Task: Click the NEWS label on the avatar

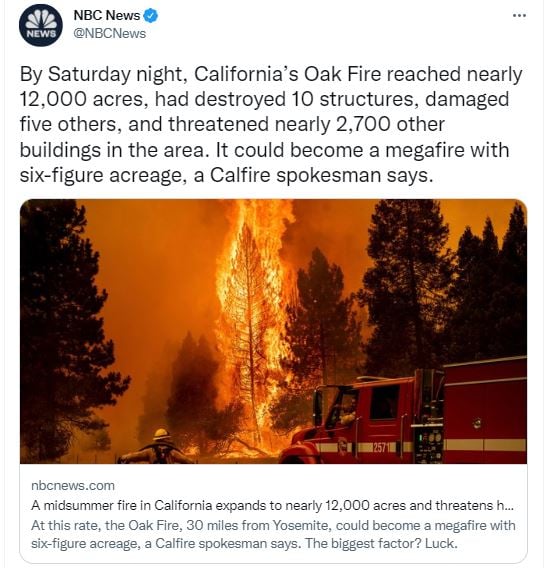Action: point(42,34)
